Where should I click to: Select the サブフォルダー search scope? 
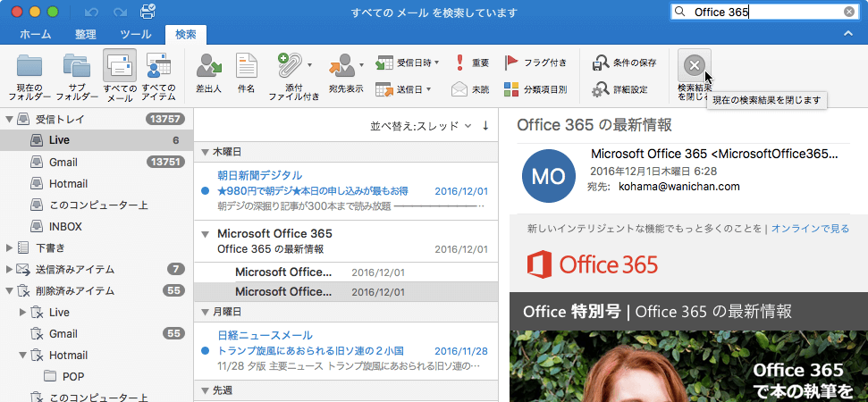(77, 76)
